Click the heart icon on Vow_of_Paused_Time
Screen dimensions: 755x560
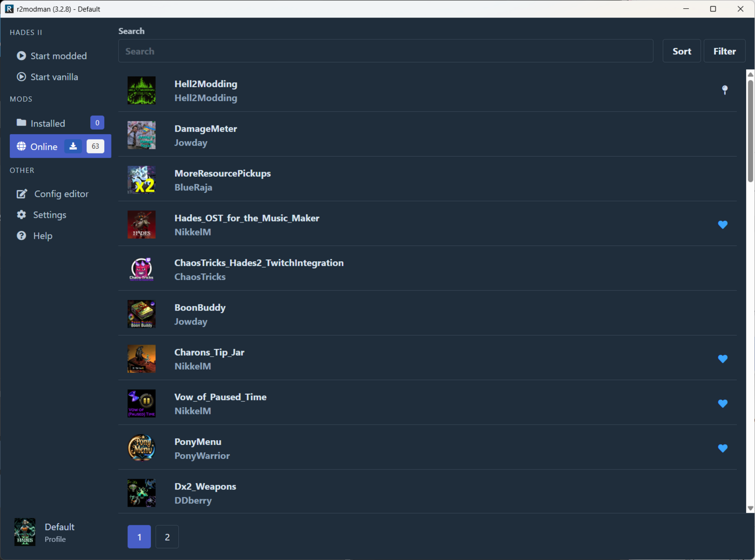click(723, 403)
